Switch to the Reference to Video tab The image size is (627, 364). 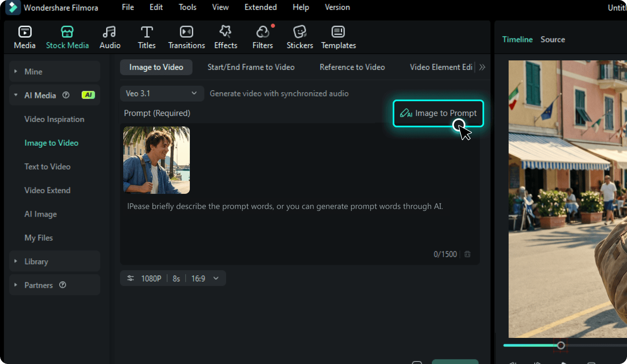coord(352,67)
